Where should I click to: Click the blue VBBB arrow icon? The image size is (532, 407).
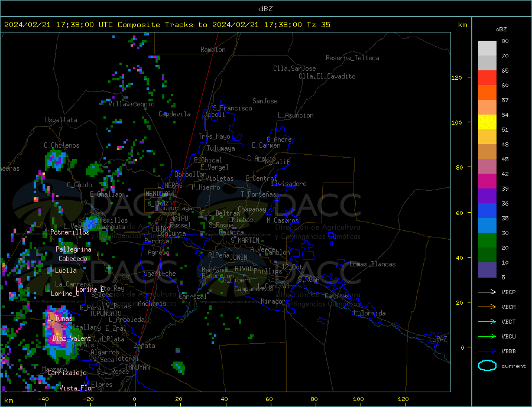click(487, 351)
